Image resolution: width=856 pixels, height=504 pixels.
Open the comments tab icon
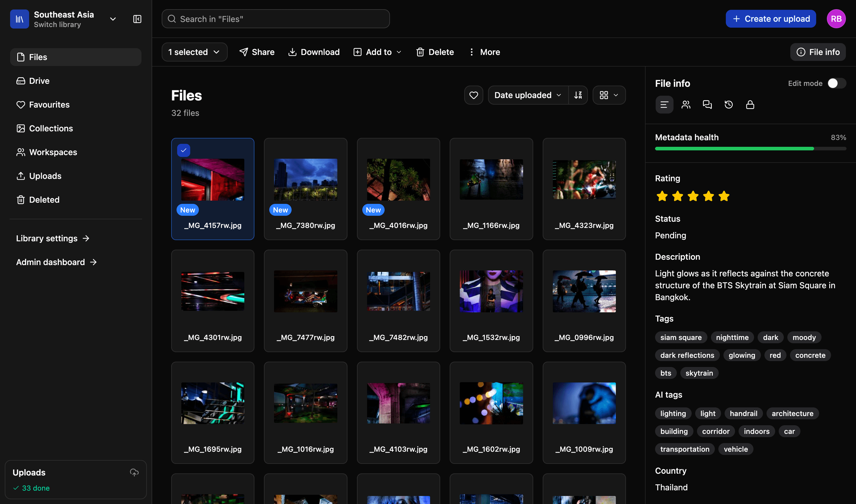[707, 105]
